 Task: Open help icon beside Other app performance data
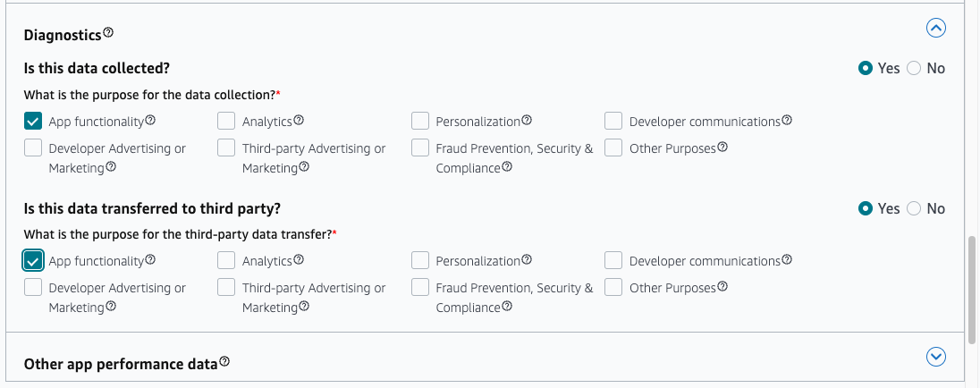click(224, 362)
